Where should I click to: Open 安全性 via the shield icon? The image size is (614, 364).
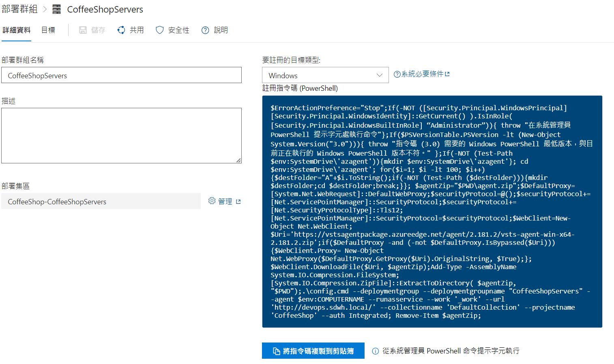[160, 30]
